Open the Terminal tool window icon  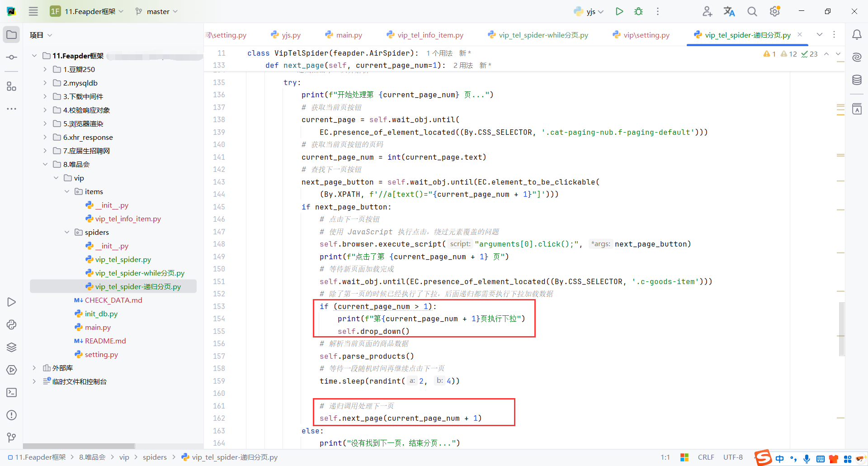[11, 392]
